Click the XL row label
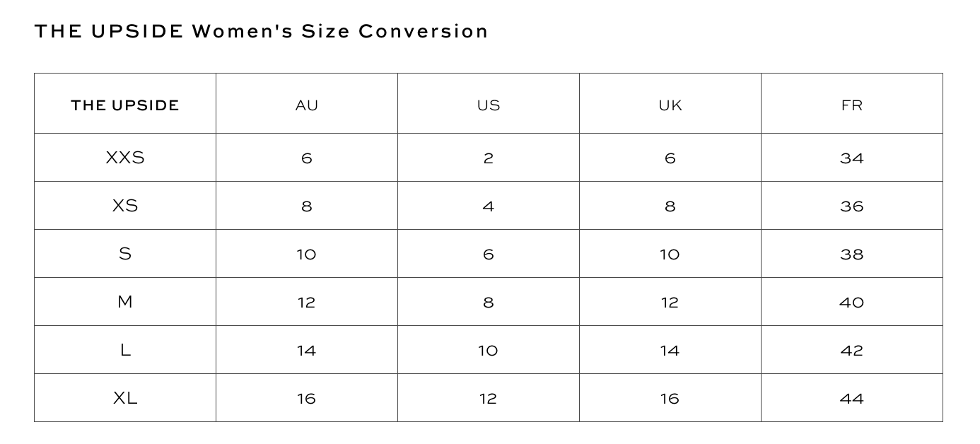The height and width of the screenshot is (444, 980). point(125,398)
